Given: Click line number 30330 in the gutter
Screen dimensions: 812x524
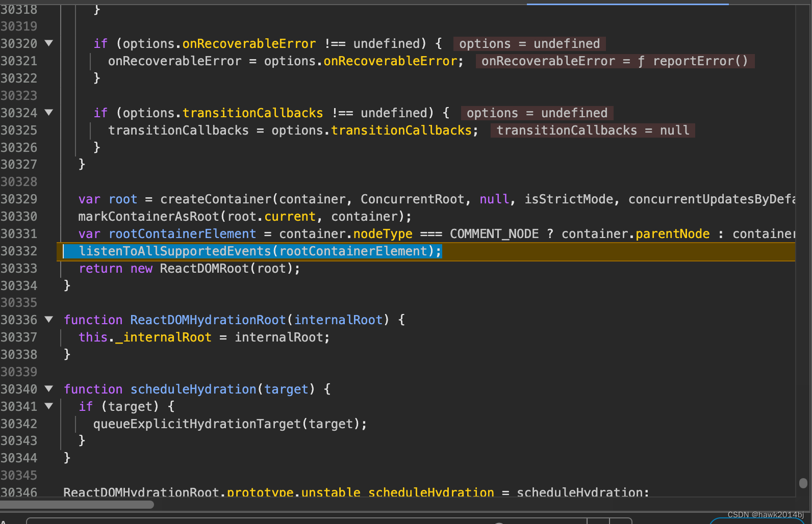Looking at the screenshot, I should pyautogui.click(x=19, y=217).
